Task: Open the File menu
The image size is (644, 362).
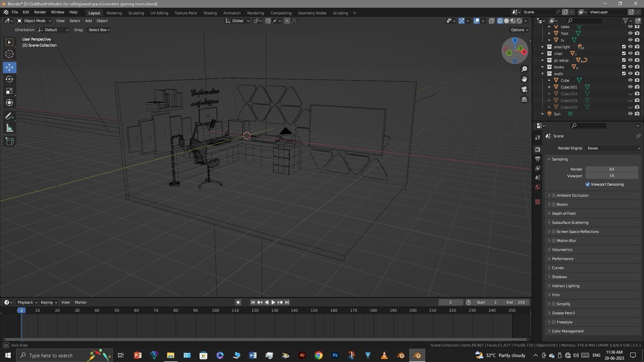Action: coord(15,12)
